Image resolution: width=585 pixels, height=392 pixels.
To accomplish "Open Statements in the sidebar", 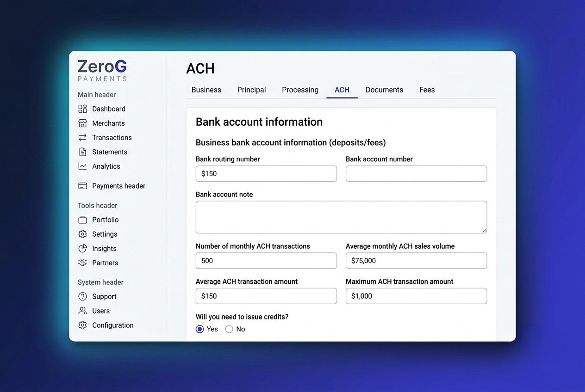I will coord(110,152).
